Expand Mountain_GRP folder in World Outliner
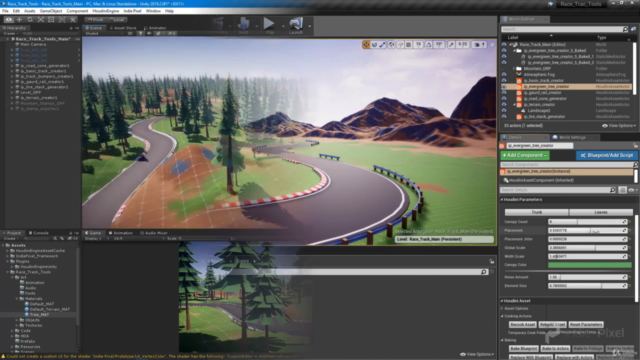 click(514, 69)
